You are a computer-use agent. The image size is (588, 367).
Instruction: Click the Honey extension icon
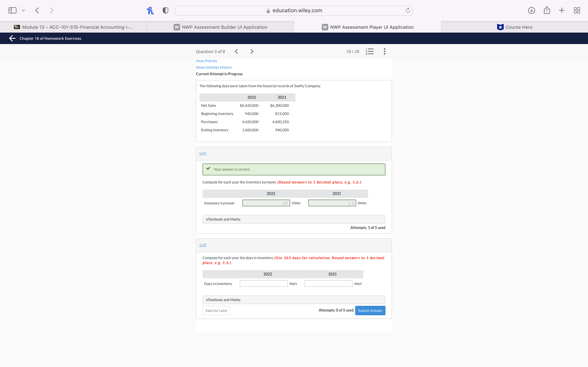click(150, 10)
